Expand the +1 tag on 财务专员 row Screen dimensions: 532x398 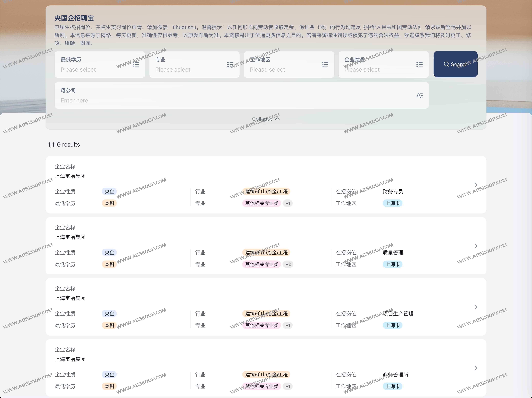pos(288,203)
